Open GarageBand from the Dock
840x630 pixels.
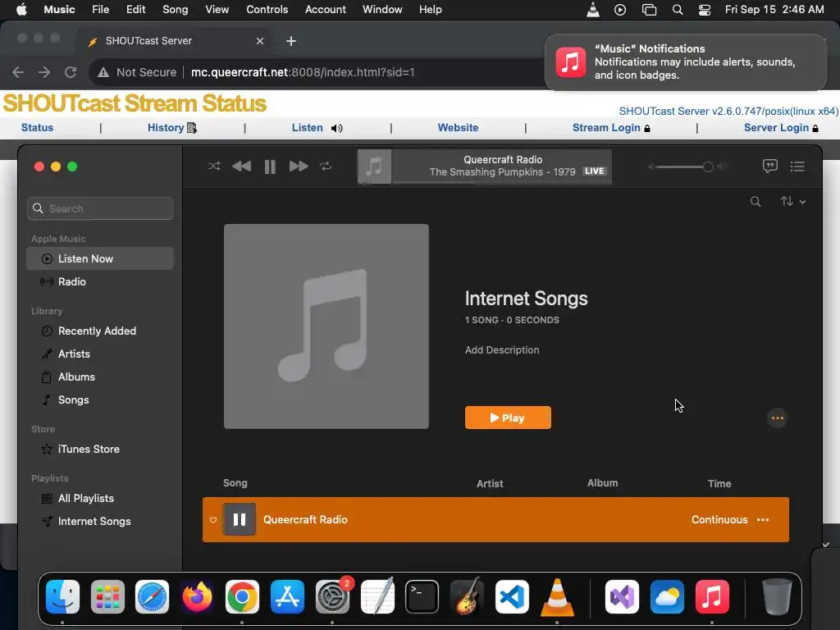pyautogui.click(x=467, y=597)
